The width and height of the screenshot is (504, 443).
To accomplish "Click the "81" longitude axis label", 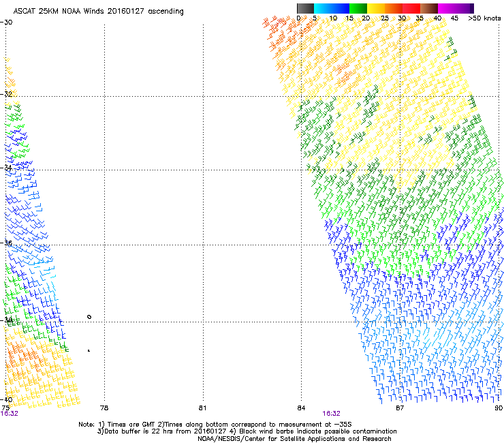I will tap(202, 408).
